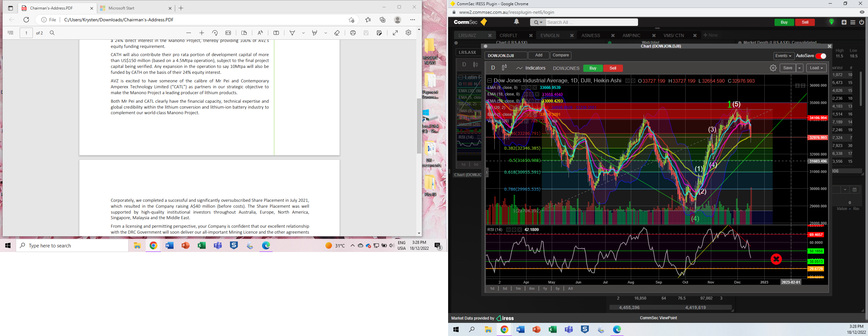Viewport: 868px width, 336px height.
Task: Turn off the AutoSave toggle
Action: [x=820, y=56]
